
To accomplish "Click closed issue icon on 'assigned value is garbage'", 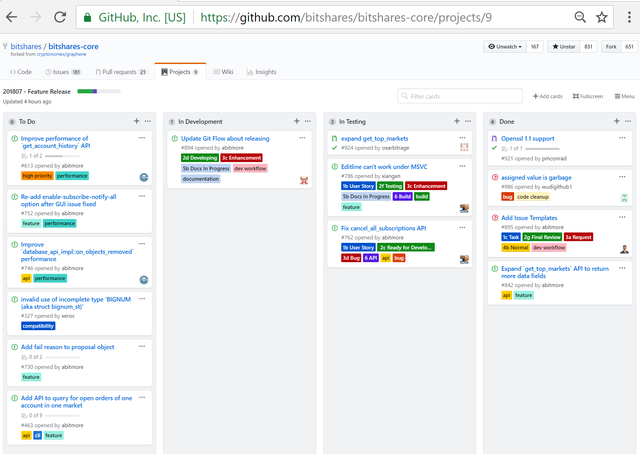I will tap(495, 177).
